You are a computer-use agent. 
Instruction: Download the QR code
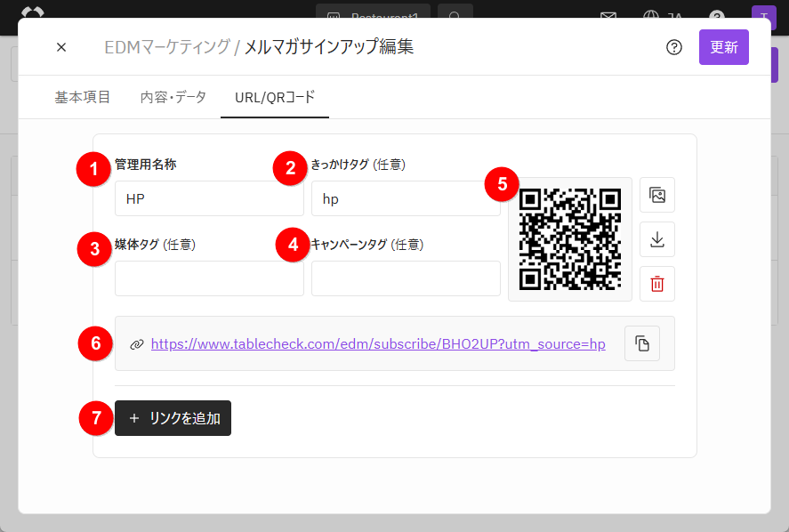pos(657,239)
